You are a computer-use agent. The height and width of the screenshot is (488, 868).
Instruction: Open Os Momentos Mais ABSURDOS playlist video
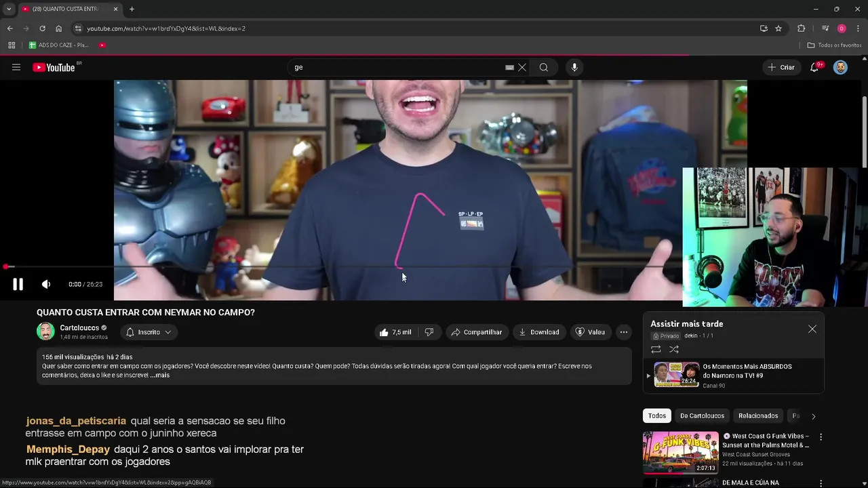[734, 375]
